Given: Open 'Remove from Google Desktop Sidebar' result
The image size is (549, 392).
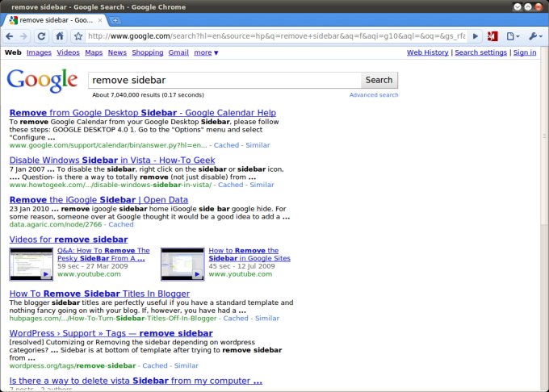Looking at the screenshot, I should 143,113.
